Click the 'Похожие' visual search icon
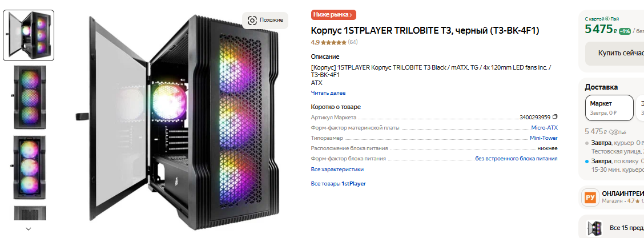 252,21
